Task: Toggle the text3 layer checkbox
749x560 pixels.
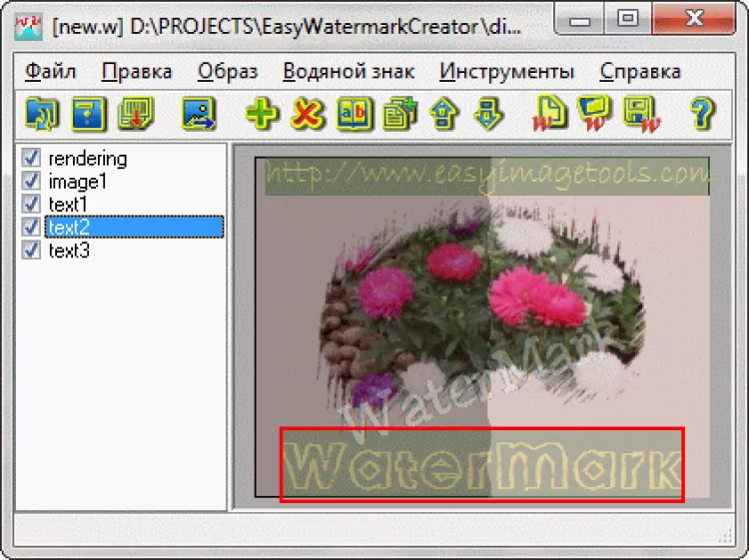Action: [31, 250]
